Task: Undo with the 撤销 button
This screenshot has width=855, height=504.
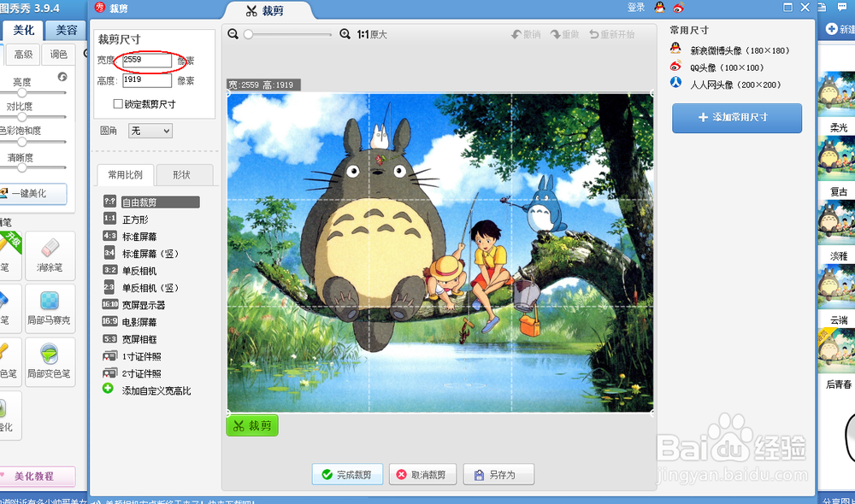Action: point(526,34)
